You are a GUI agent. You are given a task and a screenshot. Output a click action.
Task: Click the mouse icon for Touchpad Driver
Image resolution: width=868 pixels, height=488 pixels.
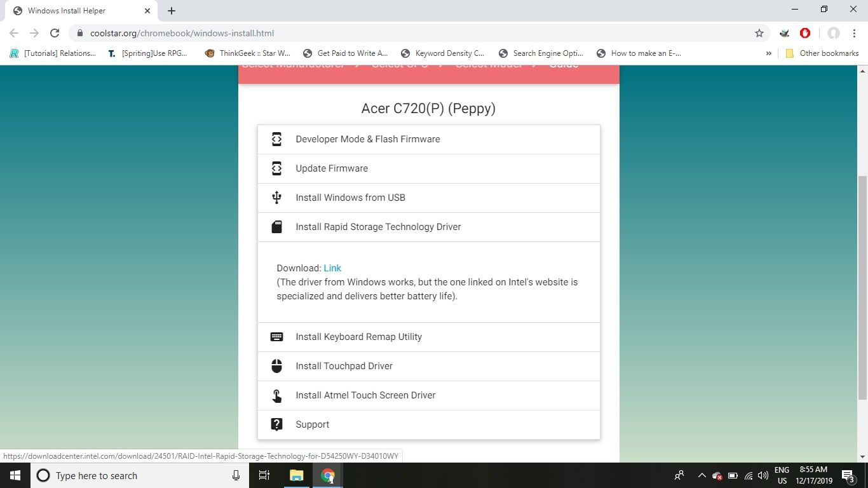coord(276,366)
